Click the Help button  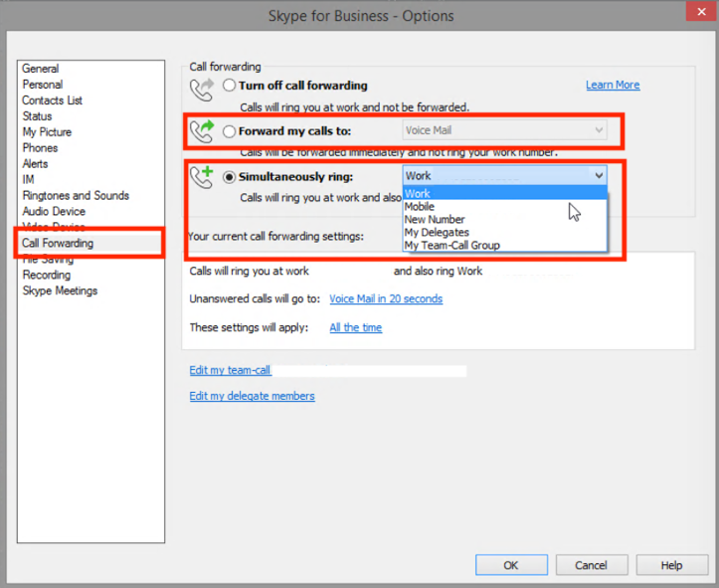(672, 565)
